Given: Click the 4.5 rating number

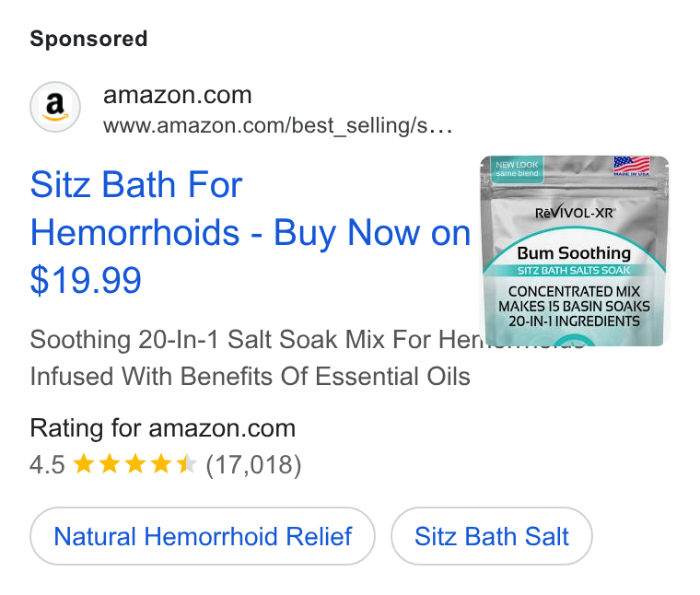Looking at the screenshot, I should (47, 464).
